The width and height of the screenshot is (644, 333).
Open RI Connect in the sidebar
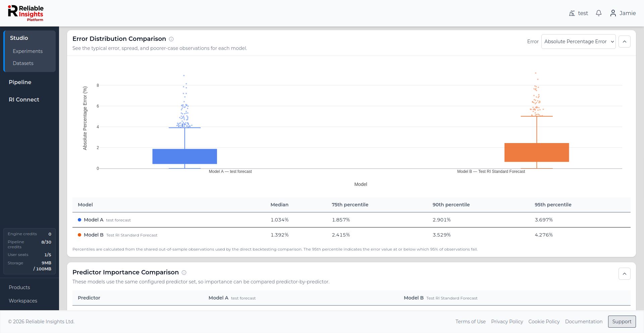click(x=24, y=99)
